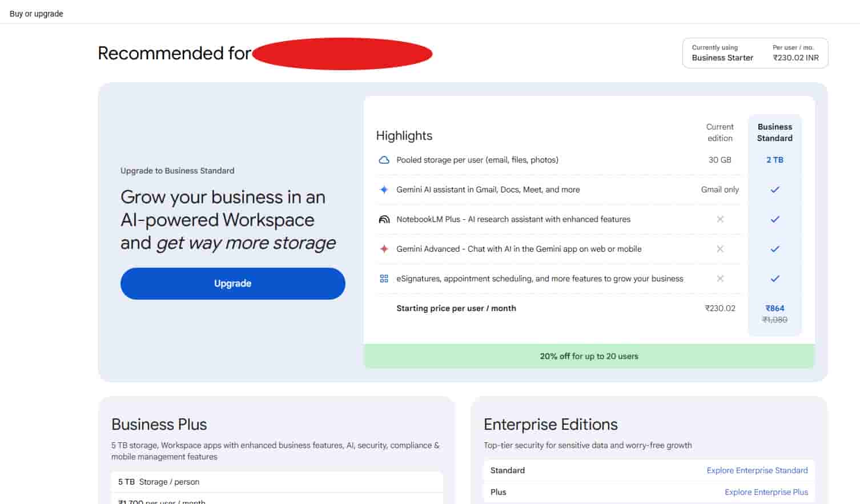860x504 pixels.
Task: Click the Business Standard checkmark for eSignatures row
Action: (x=774, y=279)
